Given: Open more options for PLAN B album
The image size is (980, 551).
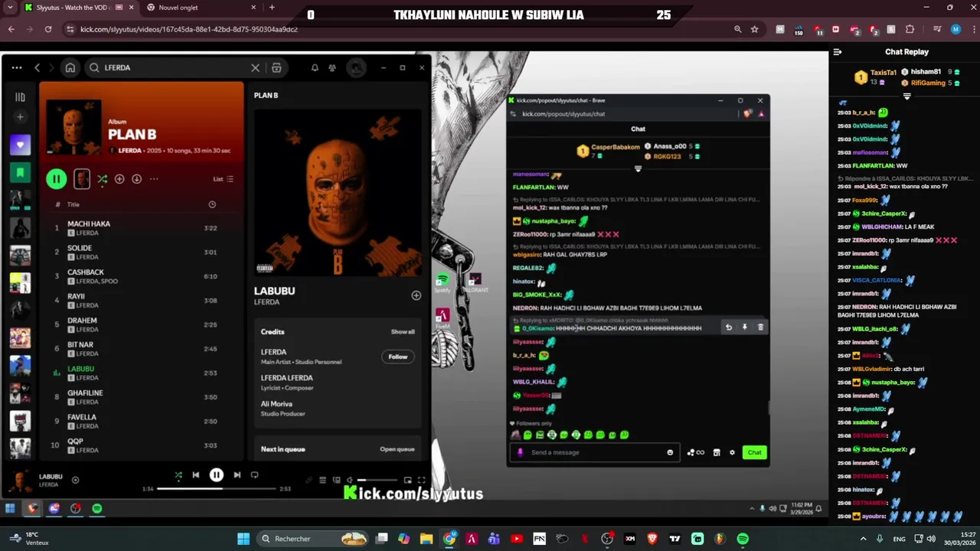Looking at the screenshot, I should coord(154,179).
